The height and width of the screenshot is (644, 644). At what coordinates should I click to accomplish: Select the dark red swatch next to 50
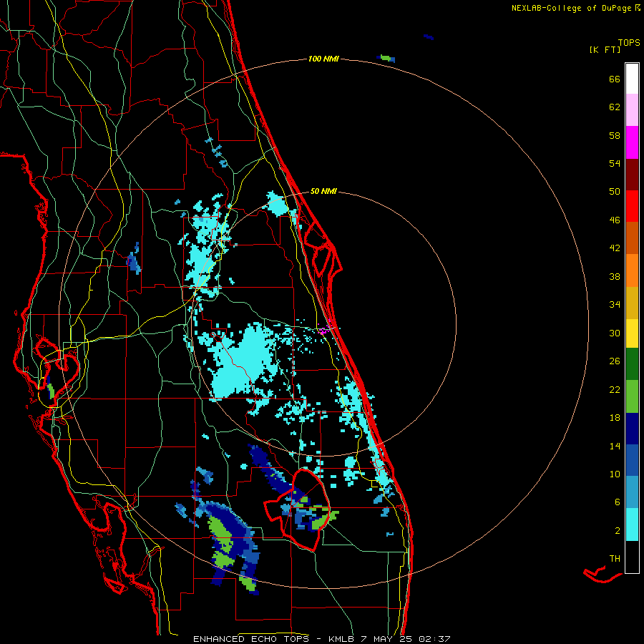632,174
